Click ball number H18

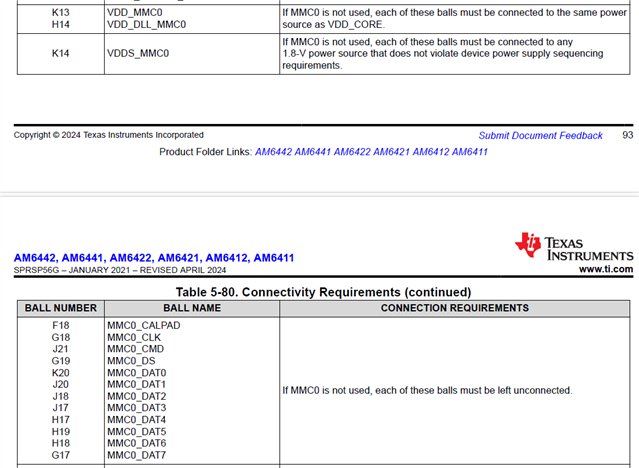pyautogui.click(x=61, y=443)
